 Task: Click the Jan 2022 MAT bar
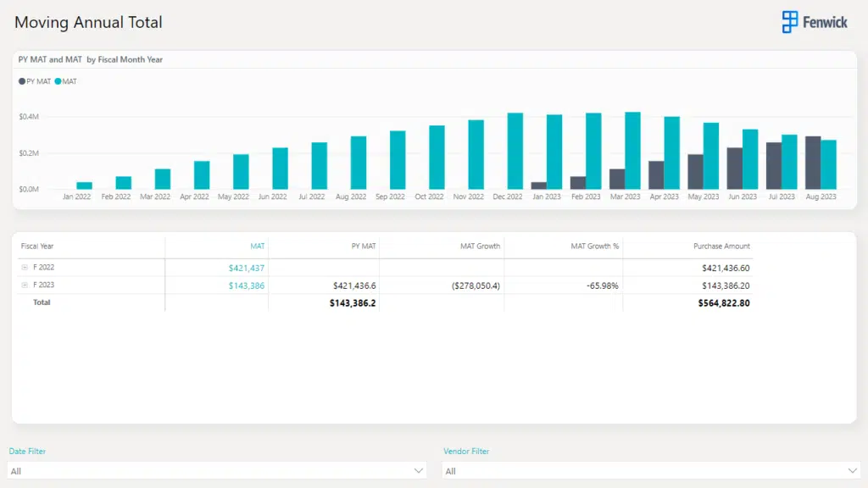[84, 186]
